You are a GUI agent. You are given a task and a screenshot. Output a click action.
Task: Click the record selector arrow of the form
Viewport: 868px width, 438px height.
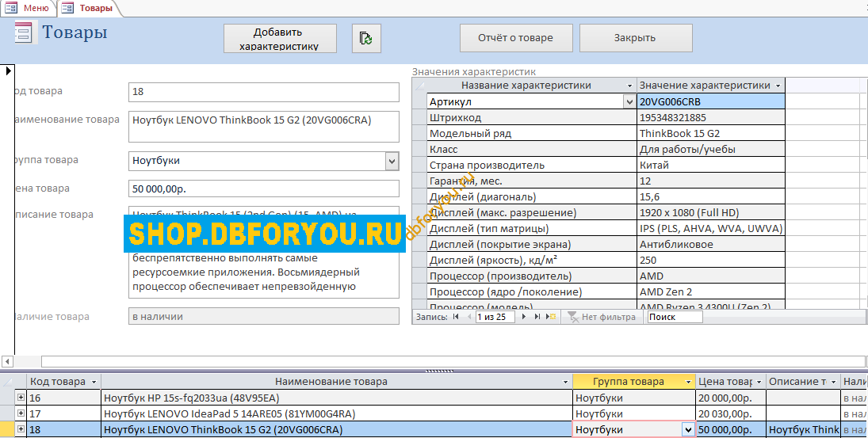8,70
